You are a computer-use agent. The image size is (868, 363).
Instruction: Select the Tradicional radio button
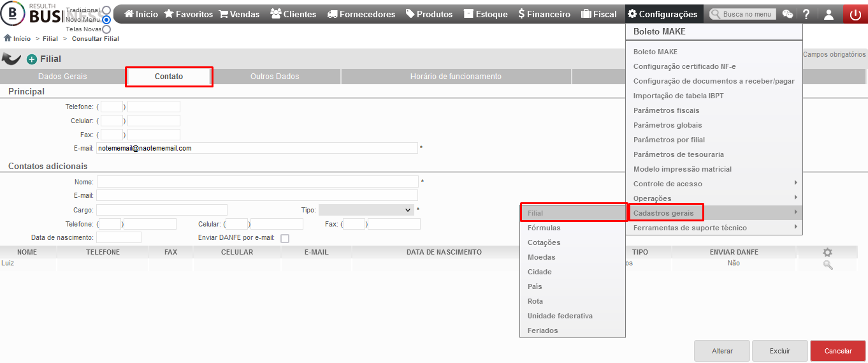click(x=106, y=10)
